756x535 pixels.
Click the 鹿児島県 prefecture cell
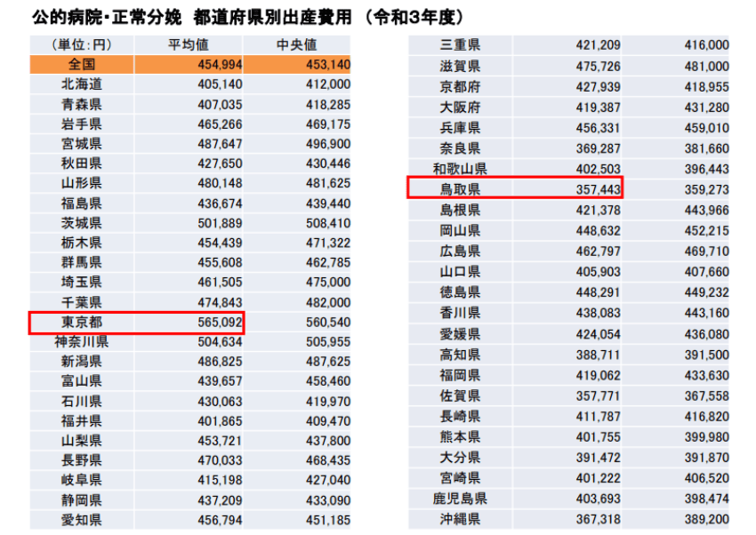pos(460,499)
